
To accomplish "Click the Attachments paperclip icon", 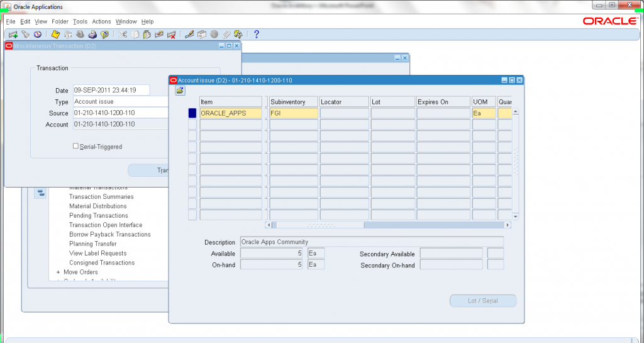I will pos(226,35).
